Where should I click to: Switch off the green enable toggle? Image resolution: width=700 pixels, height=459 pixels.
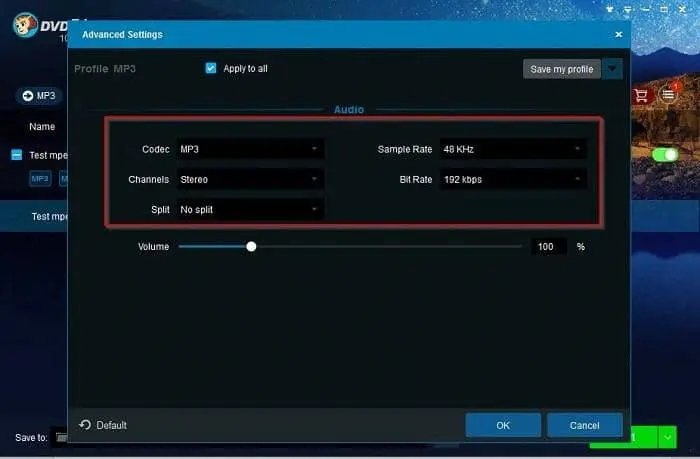[664, 155]
